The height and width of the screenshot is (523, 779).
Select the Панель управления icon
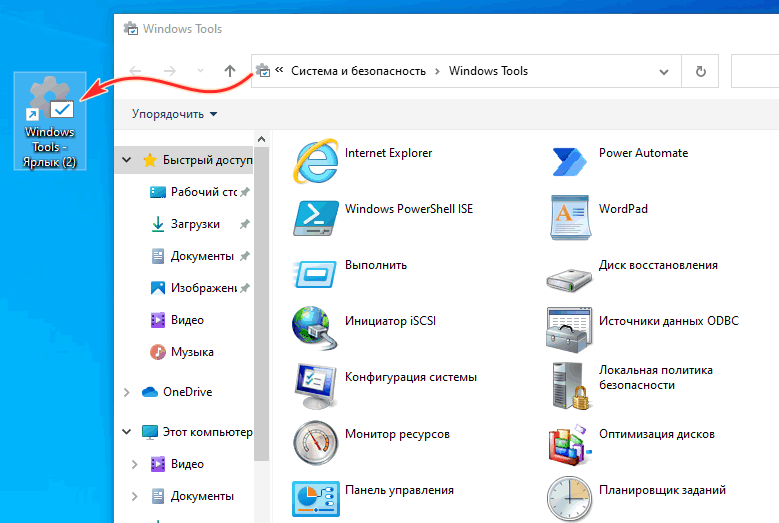(316, 499)
